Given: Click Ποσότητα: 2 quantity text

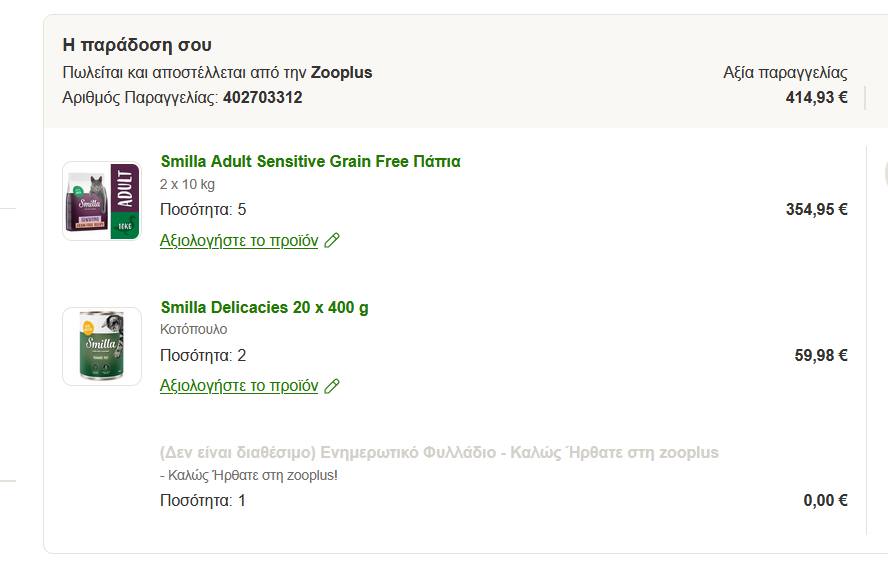Looking at the screenshot, I should [x=203, y=355].
